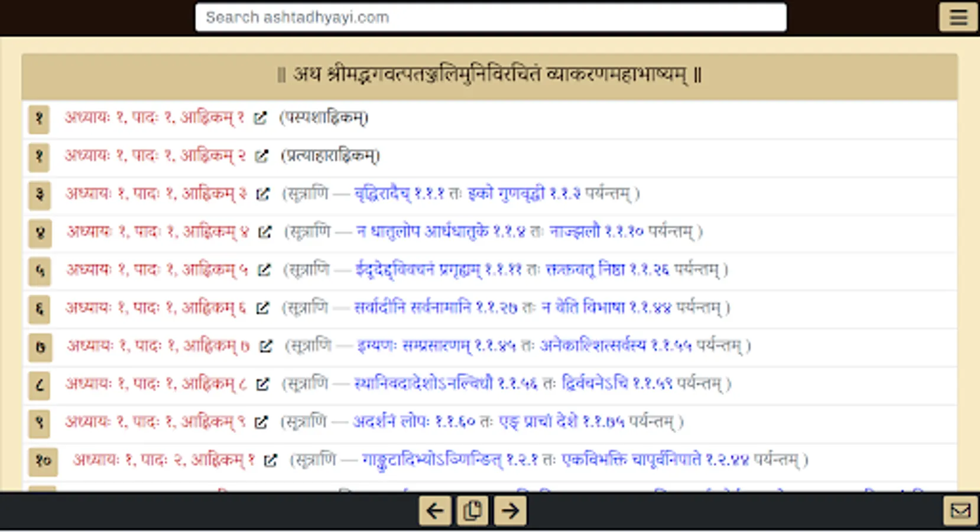Click the back arrow in the bottom toolbar

(x=434, y=510)
